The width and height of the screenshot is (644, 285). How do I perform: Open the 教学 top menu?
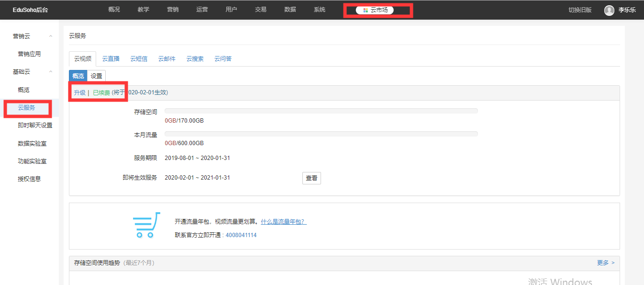pyautogui.click(x=143, y=10)
